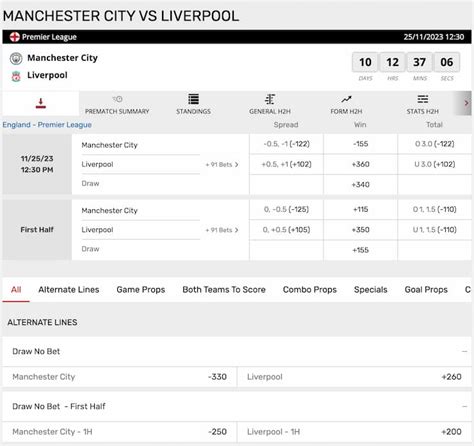The height and width of the screenshot is (446, 474).
Task: Open the Standings tab
Action: 193,105
